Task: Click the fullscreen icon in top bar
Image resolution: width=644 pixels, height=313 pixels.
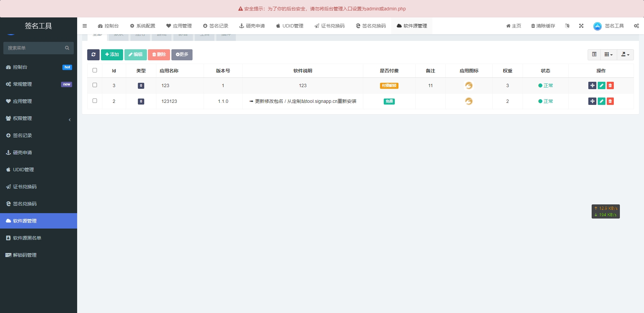Action: (x=581, y=26)
